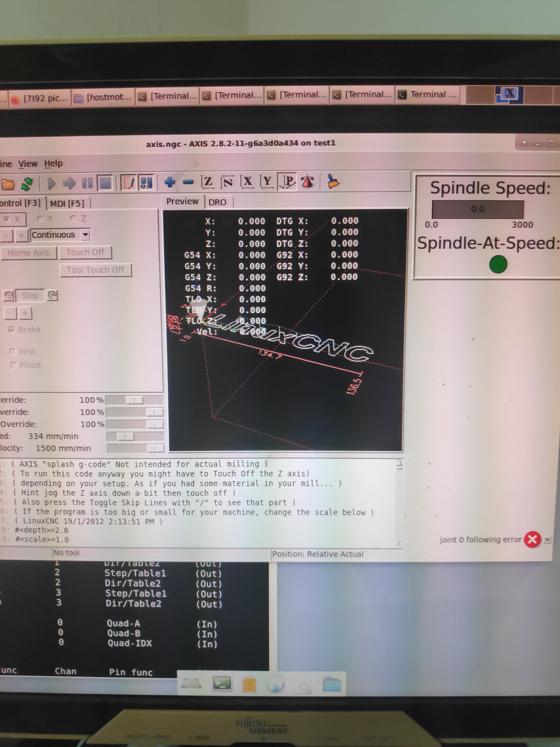Select the Preview tab
The height and width of the screenshot is (747, 560).
(182, 201)
